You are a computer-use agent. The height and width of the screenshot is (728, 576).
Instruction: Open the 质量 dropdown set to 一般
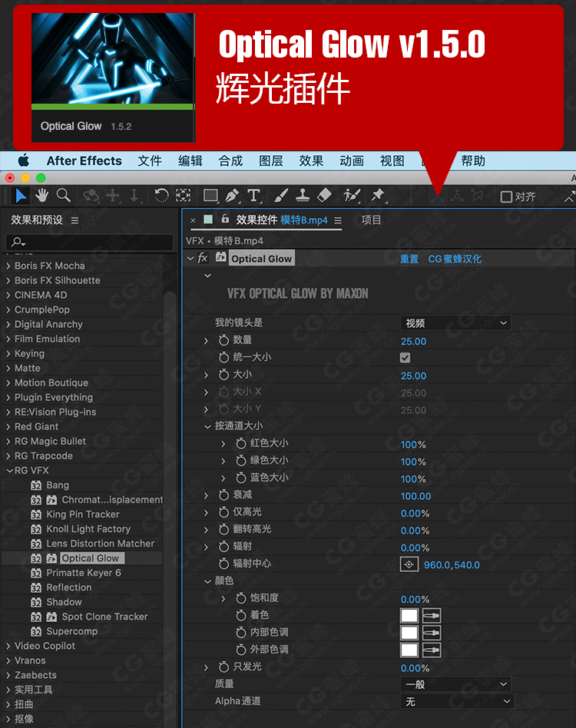[x=455, y=684]
